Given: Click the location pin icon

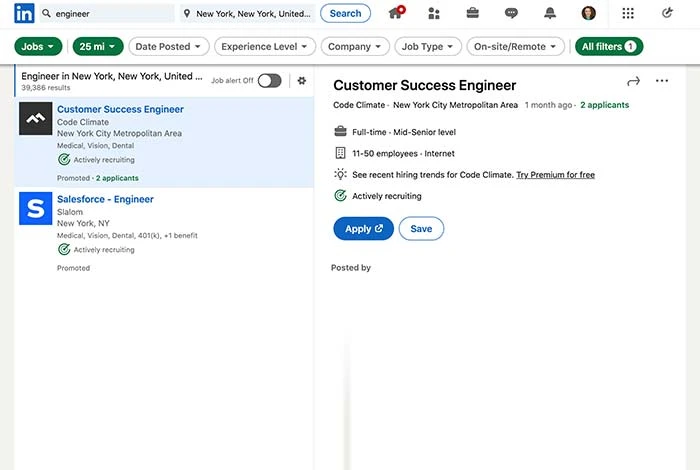Looking at the screenshot, I should [x=187, y=13].
